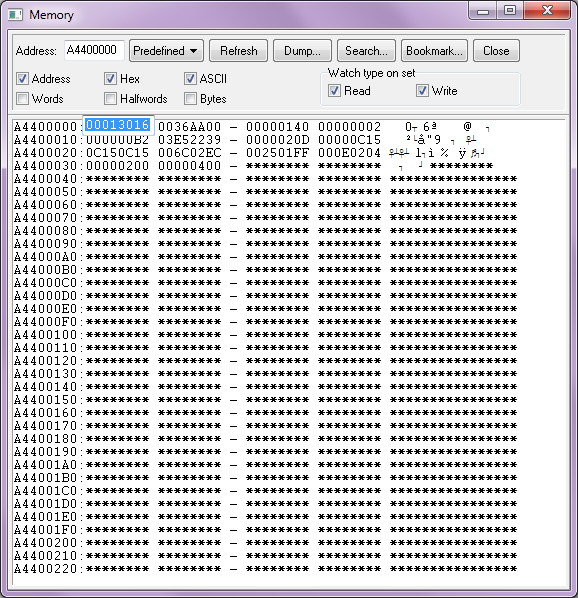Disable the ASCII checkbox
The width and height of the screenshot is (578, 598).
(x=190, y=79)
